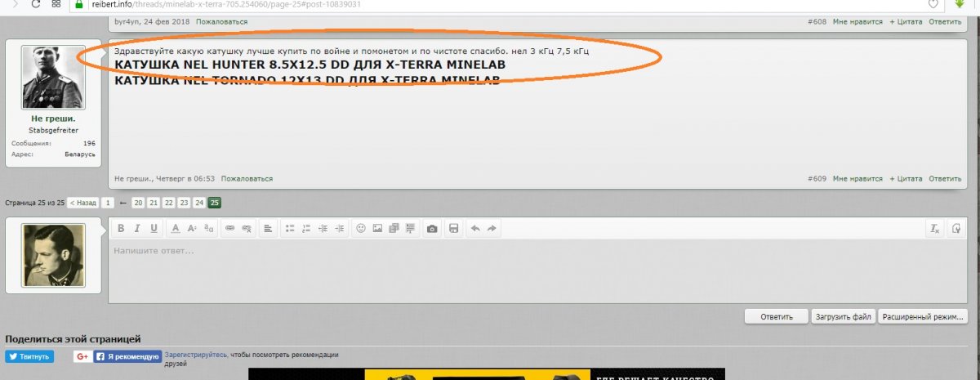Viewport: 980px width, 380px height.
Task: Go to thread page 20
Action: tap(139, 203)
